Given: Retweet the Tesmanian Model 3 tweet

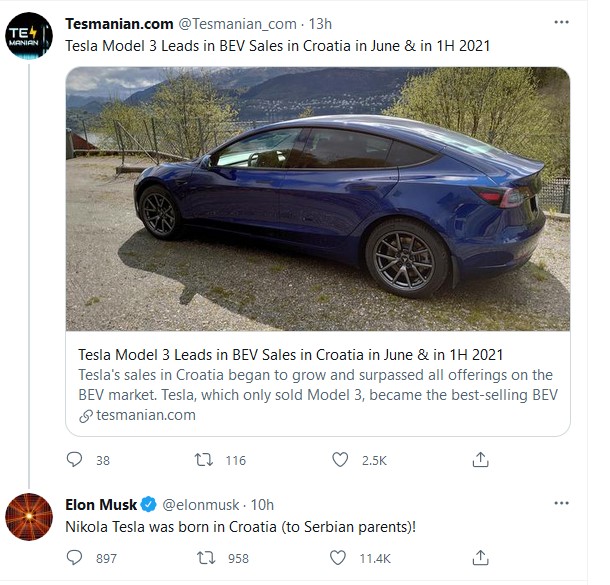Looking at the screenshot, I should [205, 460].
